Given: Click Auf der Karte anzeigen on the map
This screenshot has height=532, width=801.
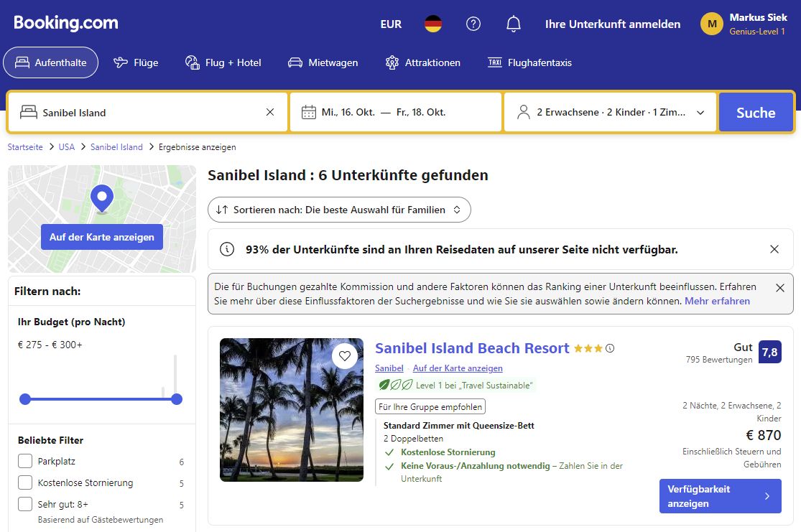Looking at the screenshot, I should click(x=102, y=237).
